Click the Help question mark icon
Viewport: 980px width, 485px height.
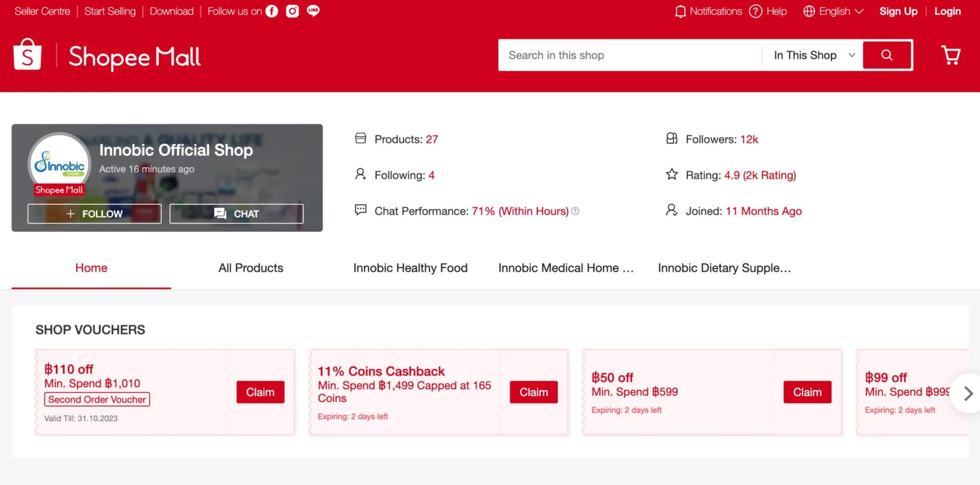pos(756,11)
